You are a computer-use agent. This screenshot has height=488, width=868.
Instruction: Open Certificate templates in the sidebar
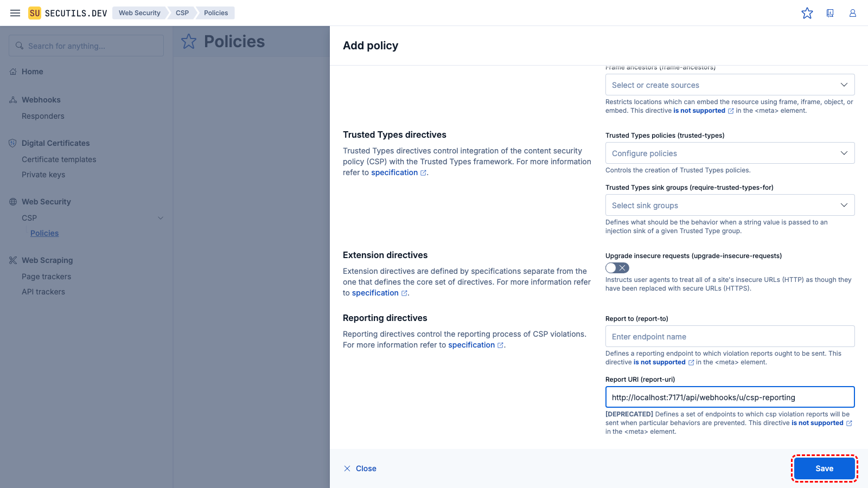tap(59, 159)
